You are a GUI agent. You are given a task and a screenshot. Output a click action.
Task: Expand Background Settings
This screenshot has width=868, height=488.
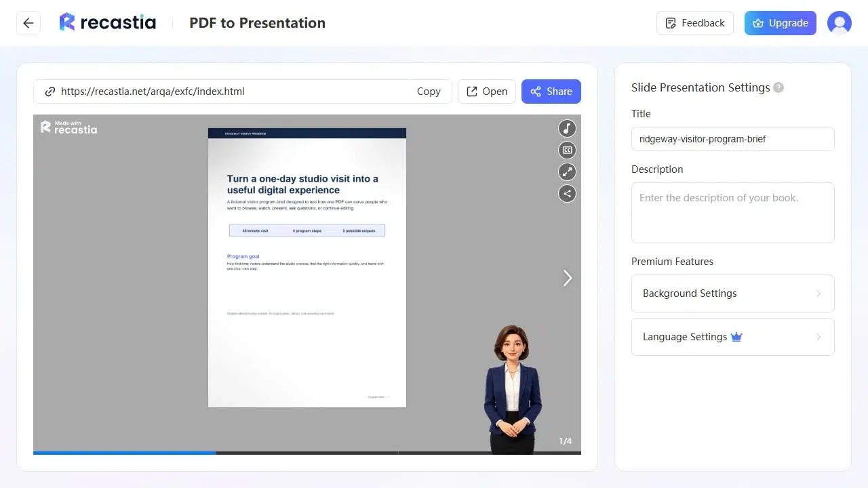point(733,293)
